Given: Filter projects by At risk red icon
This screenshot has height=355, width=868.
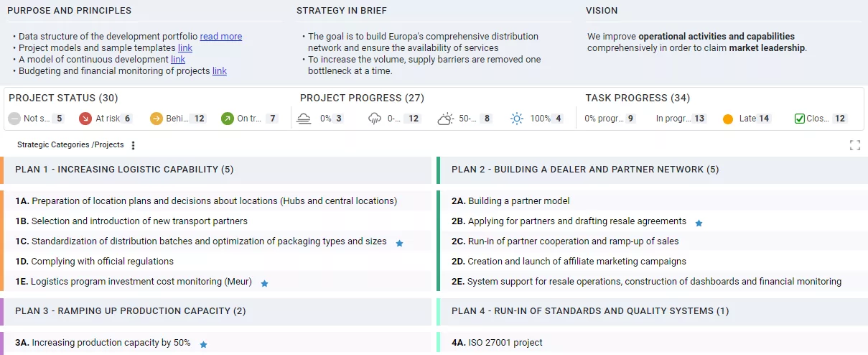Looking at the screenshot, I should [x=85, y=119].
